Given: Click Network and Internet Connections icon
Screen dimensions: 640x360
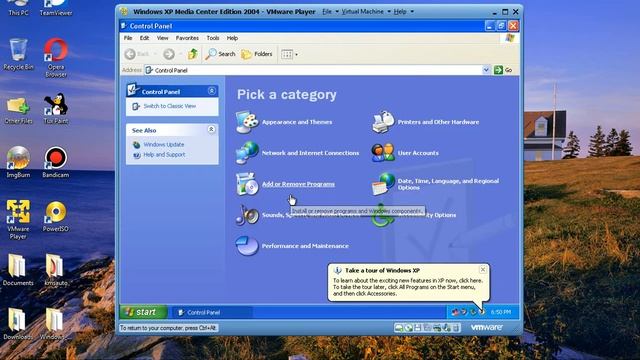Looking at the screenshot, I should (247, 153).
